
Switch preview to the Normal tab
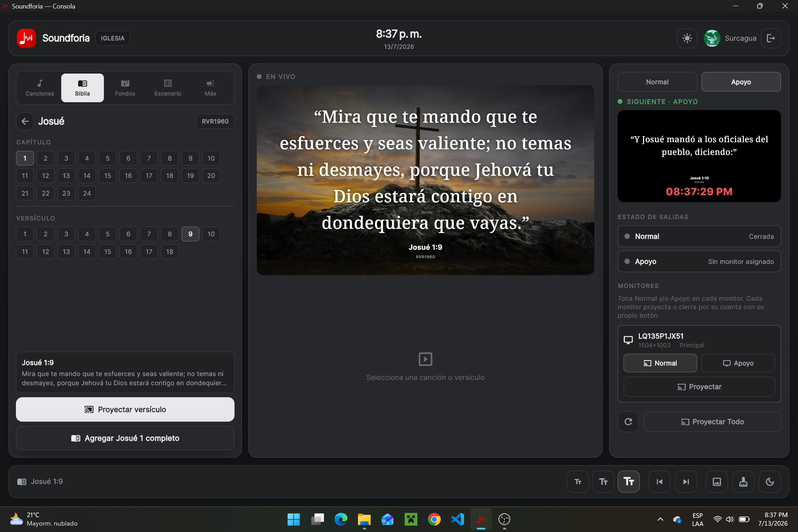657,82
